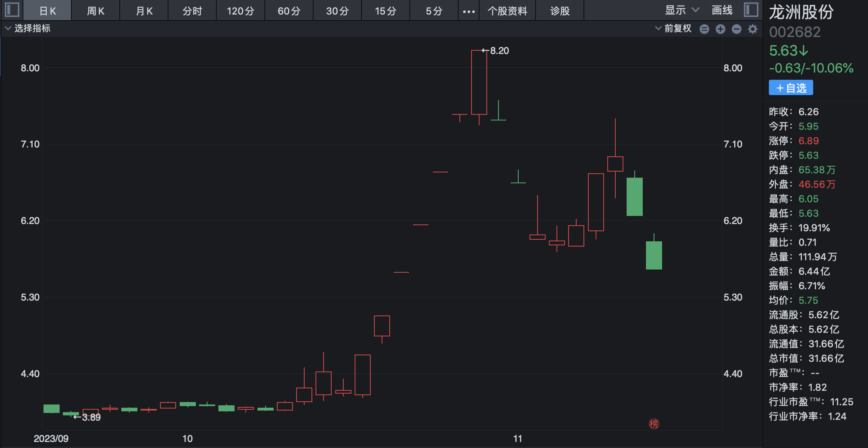Add stock with +自选 button
The height and width of the screenshot is (448, 868).
point(791,88)
